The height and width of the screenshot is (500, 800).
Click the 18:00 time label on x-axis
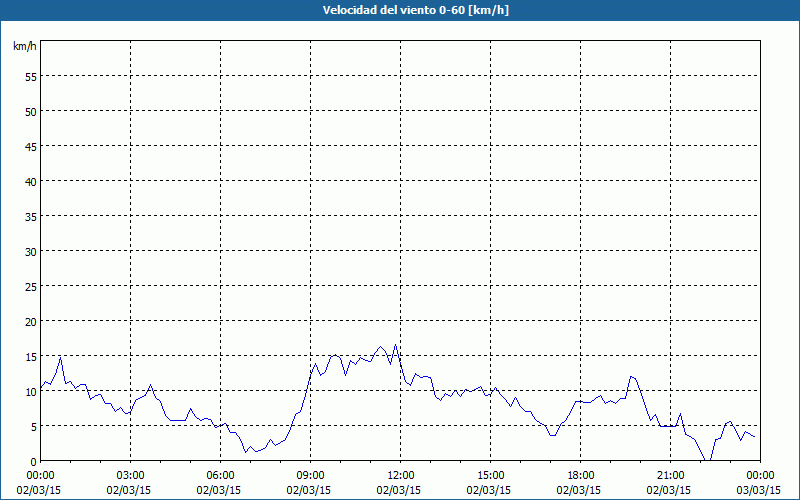[x=581, y=476]
